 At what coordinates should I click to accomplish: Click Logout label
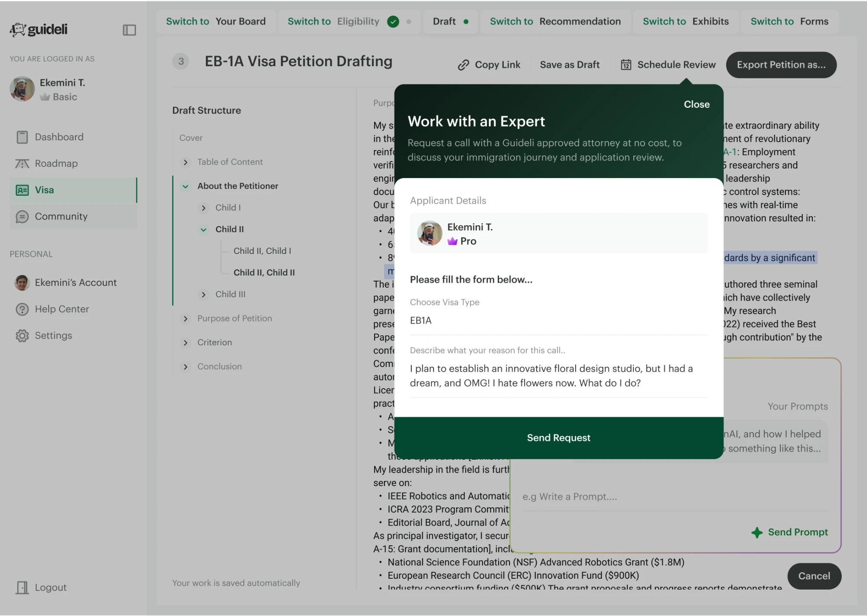(x=51, y=587)
